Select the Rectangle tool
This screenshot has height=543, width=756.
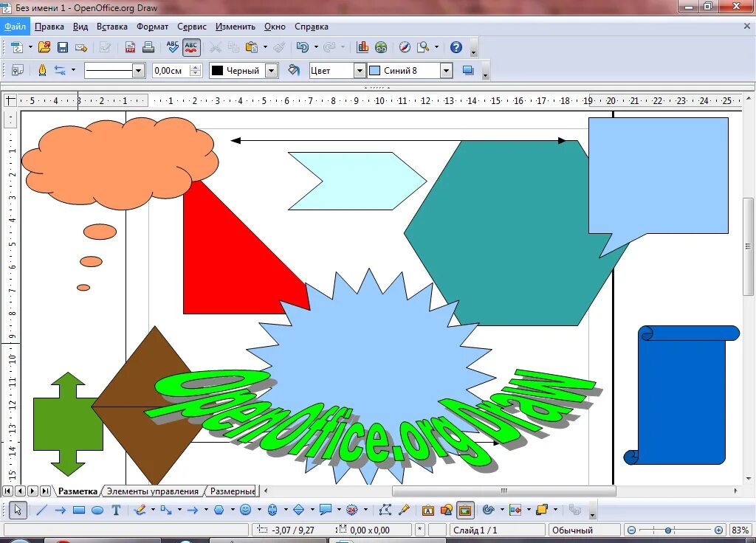tap(79, 510)
